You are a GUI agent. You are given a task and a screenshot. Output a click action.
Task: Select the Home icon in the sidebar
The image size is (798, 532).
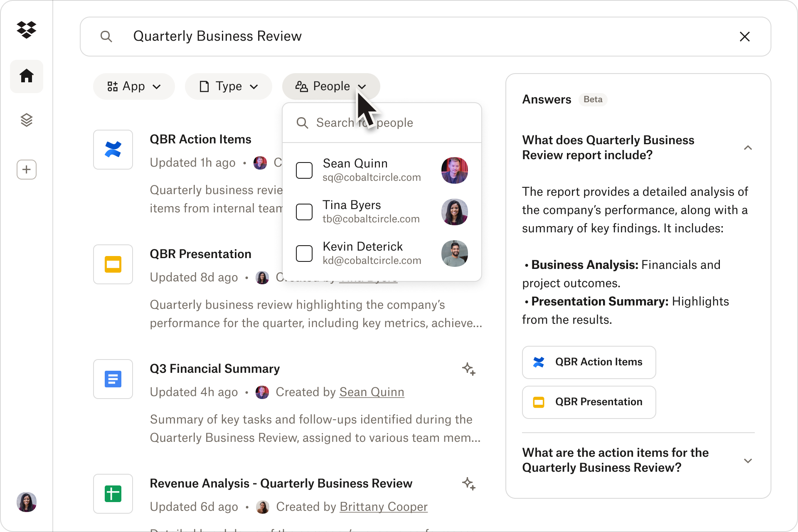tap(27, 76)
